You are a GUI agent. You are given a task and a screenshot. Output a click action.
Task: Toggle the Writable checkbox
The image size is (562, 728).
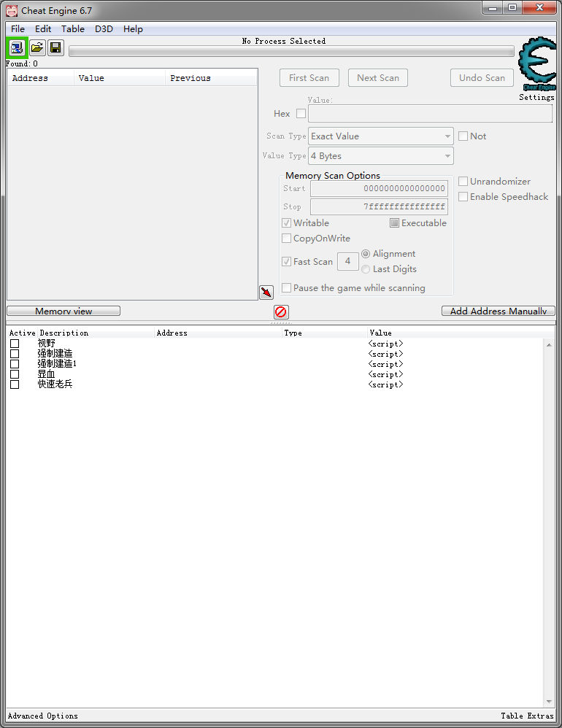(x=287, y=223)
